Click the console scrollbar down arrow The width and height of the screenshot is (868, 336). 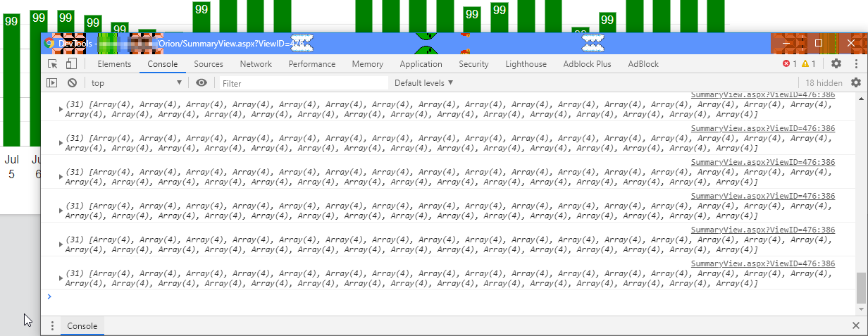[861, 311]
